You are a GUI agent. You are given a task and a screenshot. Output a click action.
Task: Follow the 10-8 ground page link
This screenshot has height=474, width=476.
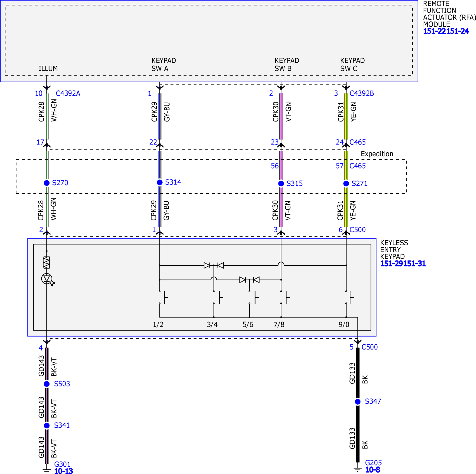(373, 470)
